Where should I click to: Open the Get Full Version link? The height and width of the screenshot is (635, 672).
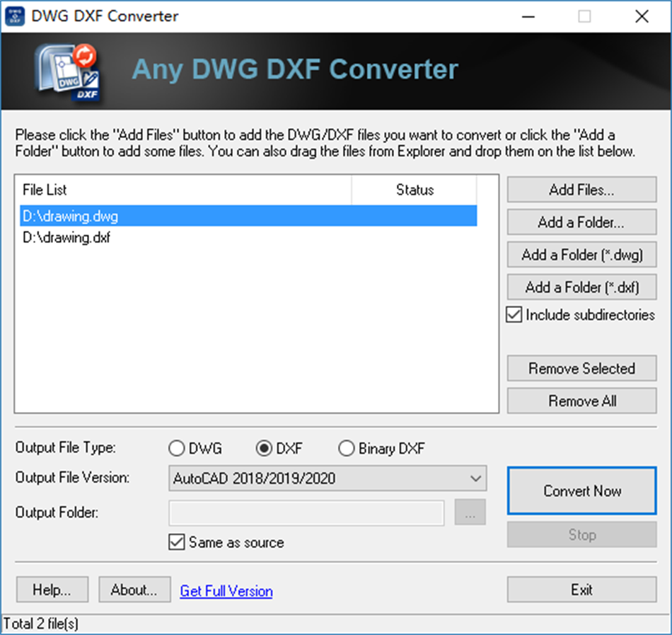226,590
